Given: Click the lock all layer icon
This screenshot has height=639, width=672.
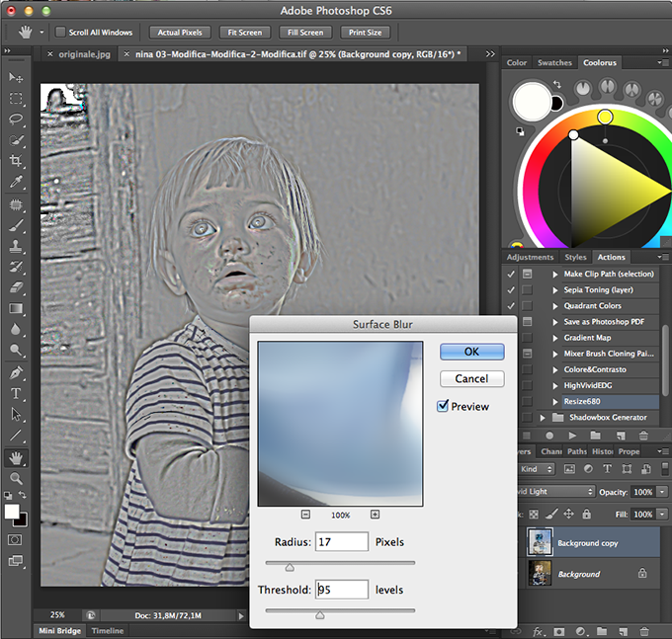Looking at the screenshot, I should tap(586, 514).
